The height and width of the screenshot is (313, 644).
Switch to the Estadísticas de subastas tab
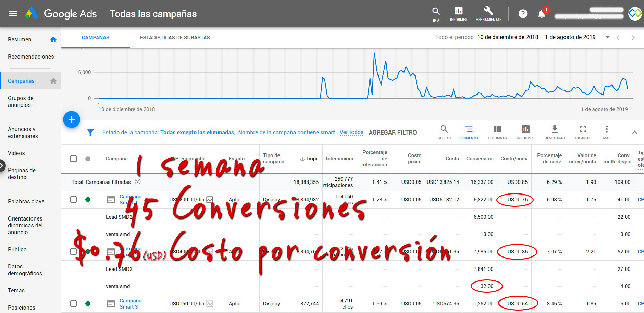175,38
